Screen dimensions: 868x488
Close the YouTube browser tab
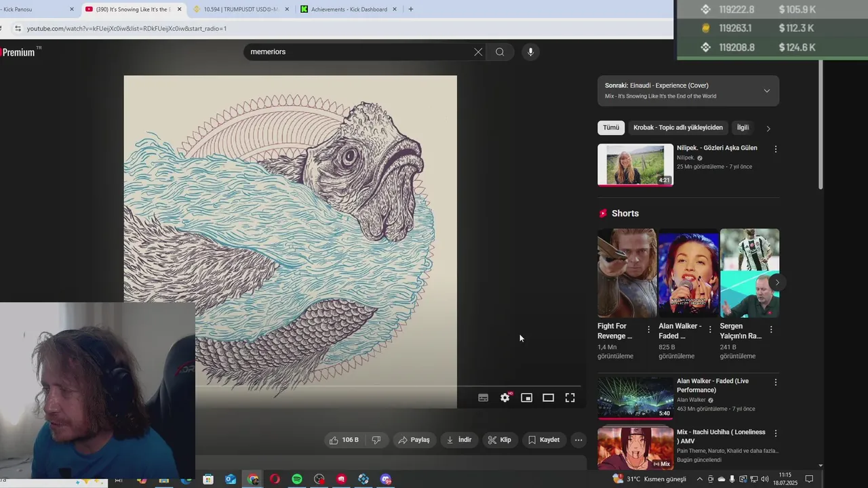(179, 9)
